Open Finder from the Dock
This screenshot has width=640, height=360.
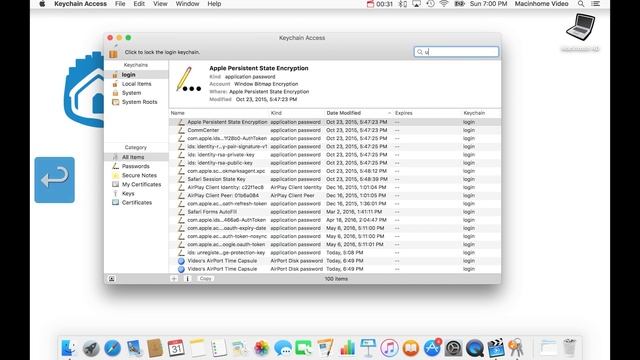point(69,348)
